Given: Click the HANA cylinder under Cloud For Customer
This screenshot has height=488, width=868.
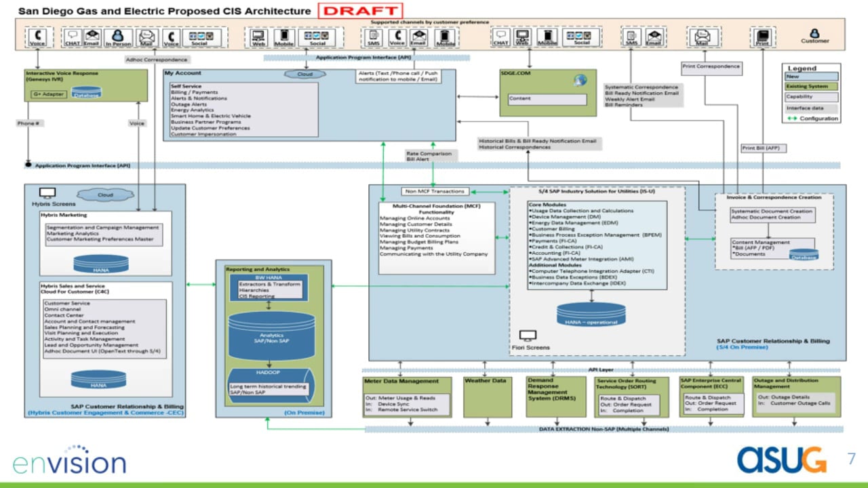Looking at the screenshot, I should pos(99,380).
